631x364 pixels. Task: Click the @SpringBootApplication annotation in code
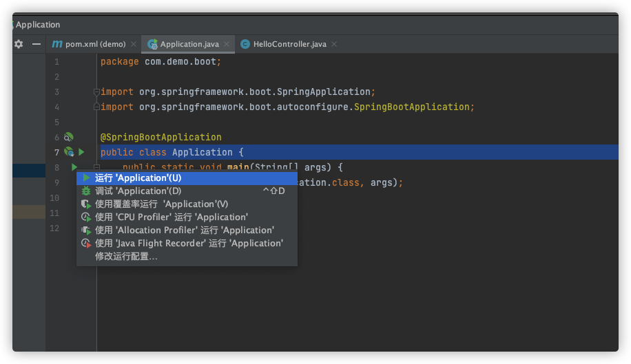161,137
